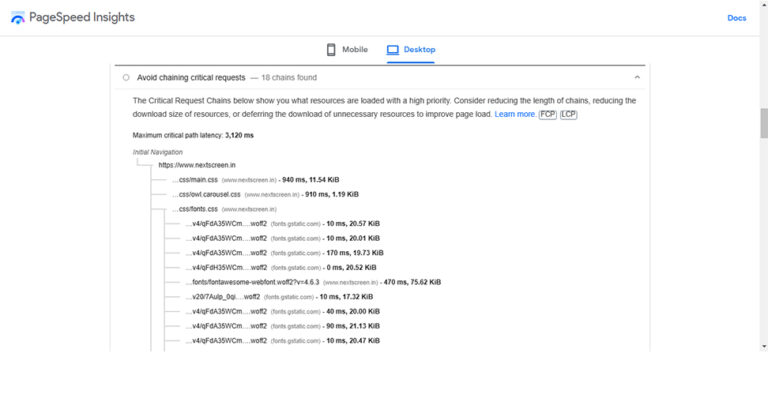
Task: Click the scrollbar up arrow
Action: [x=764, y=3]
